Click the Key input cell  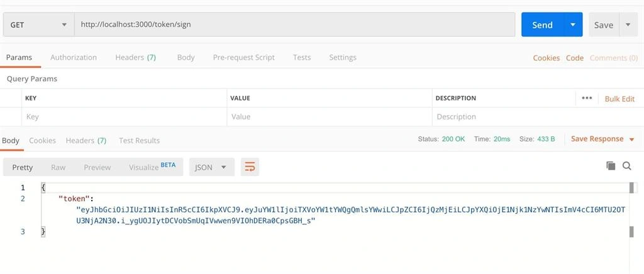124,117
